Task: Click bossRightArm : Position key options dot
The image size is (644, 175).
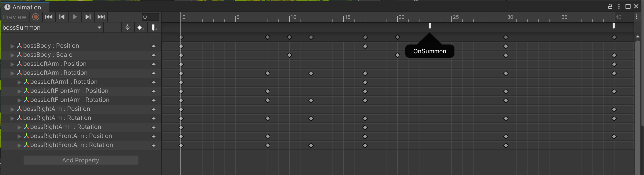Action: 154,109
